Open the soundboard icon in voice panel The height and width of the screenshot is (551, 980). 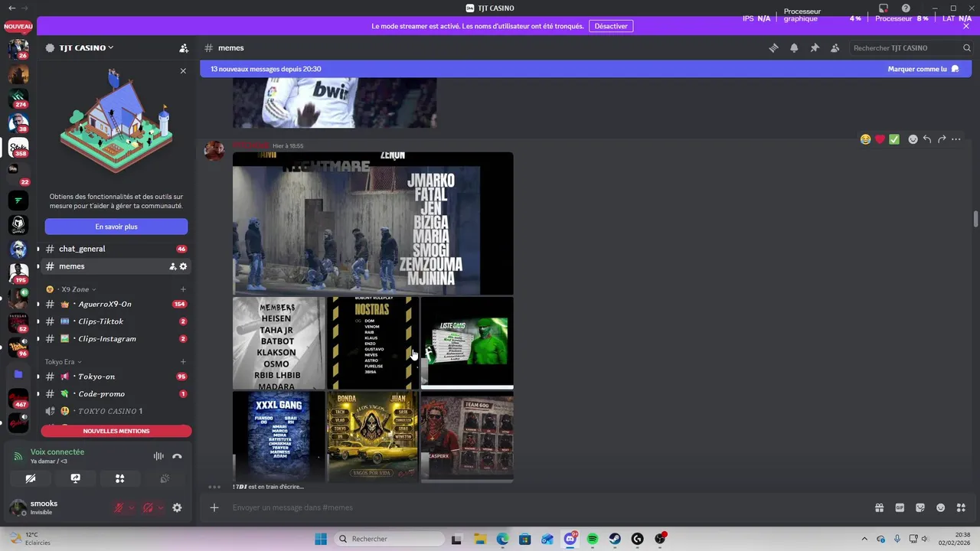coord(164,478)
